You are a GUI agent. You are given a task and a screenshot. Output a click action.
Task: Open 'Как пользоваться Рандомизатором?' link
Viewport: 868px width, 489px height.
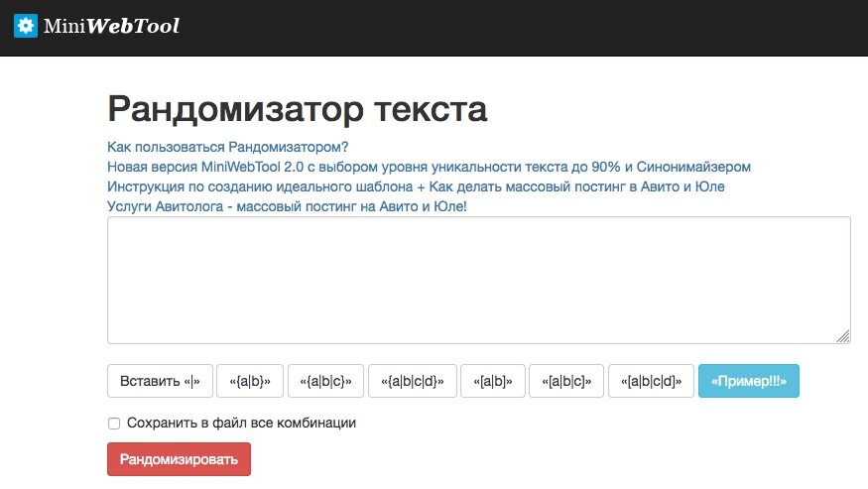point(227,147)
